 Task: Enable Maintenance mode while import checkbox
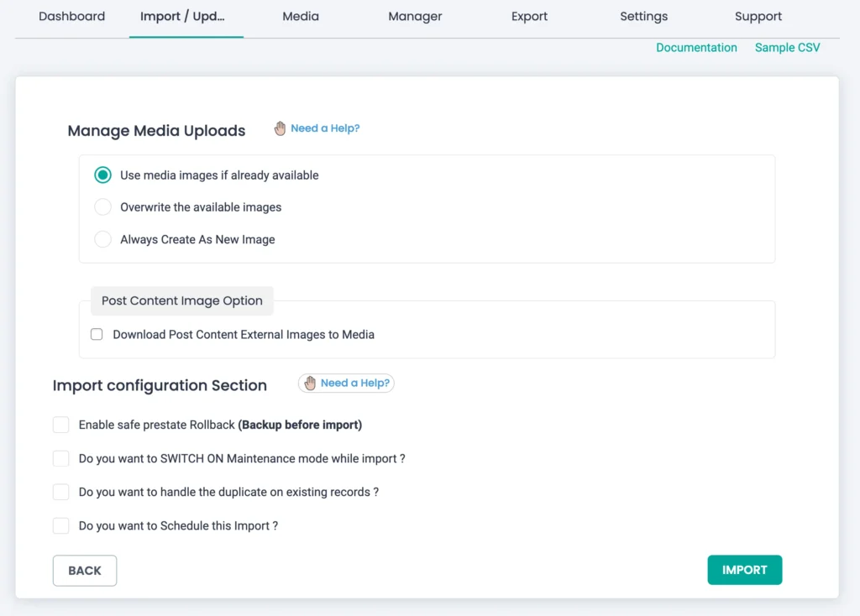[61, 458]
